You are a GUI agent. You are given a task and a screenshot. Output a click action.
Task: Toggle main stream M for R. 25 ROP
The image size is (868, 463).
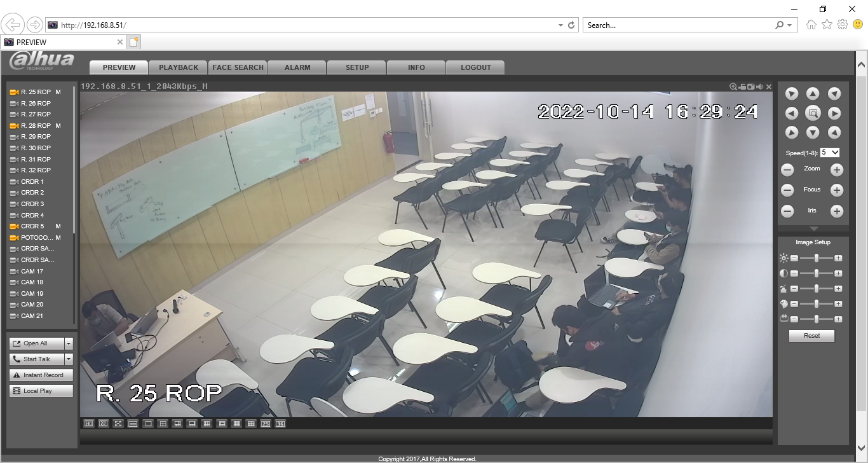coord(58,92)
